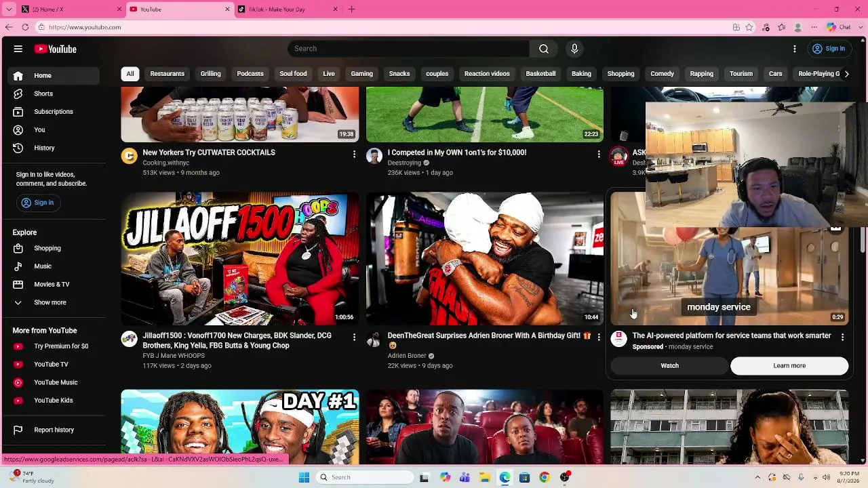
Task: Click Sign in button in the YouTube header
Action: 829,49
